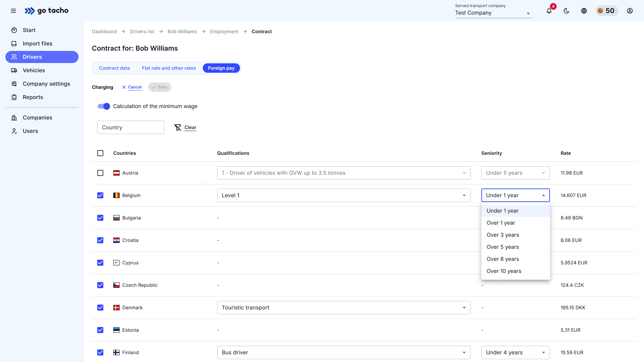
Task: Open the hamburger navigation menu
Action: coord(13,11)
